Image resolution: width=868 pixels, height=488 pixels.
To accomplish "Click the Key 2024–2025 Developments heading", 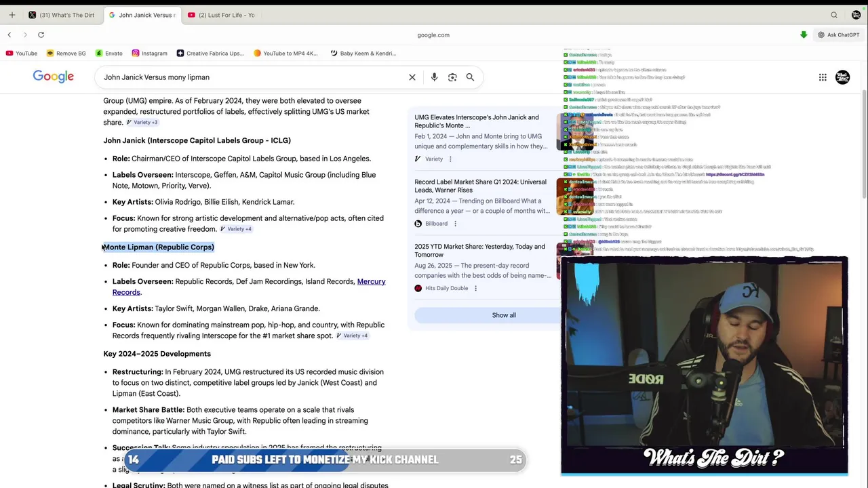I will click(157, 354).
